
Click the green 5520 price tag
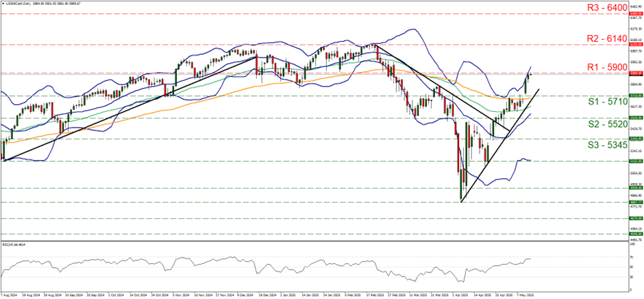635,118
